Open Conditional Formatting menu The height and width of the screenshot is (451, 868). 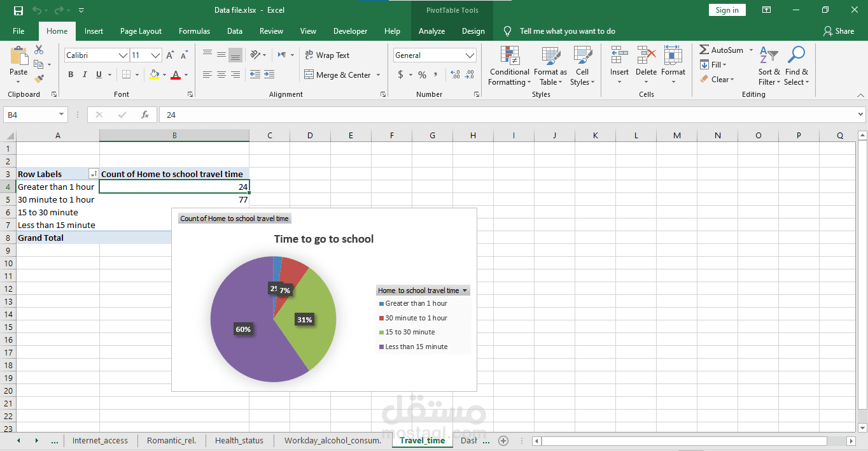509,66
